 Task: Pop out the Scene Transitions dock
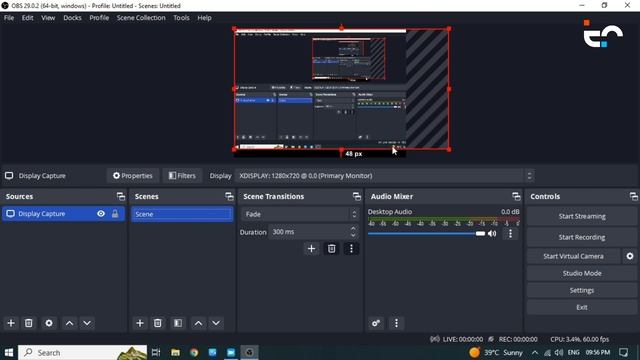click(357, 197)
